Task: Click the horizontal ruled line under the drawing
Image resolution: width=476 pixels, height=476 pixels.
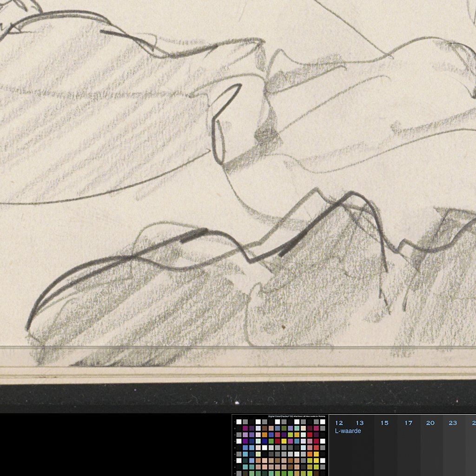Action: (232, 347)
